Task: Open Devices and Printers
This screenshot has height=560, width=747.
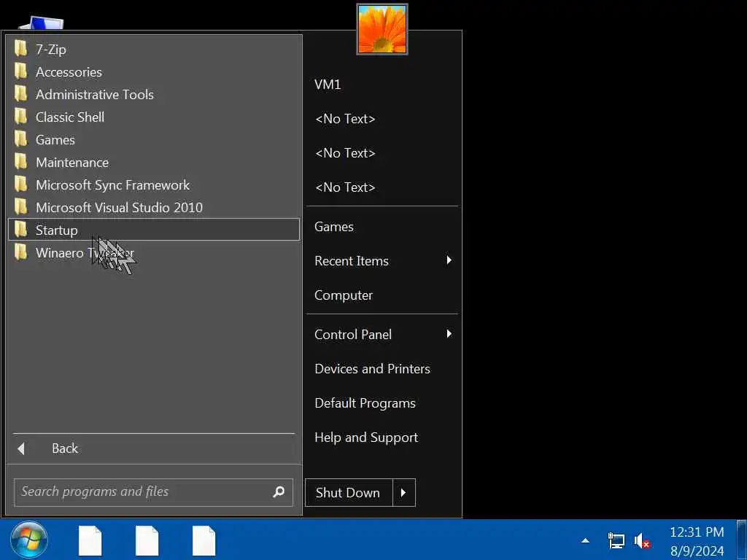Action: point(373,368)
